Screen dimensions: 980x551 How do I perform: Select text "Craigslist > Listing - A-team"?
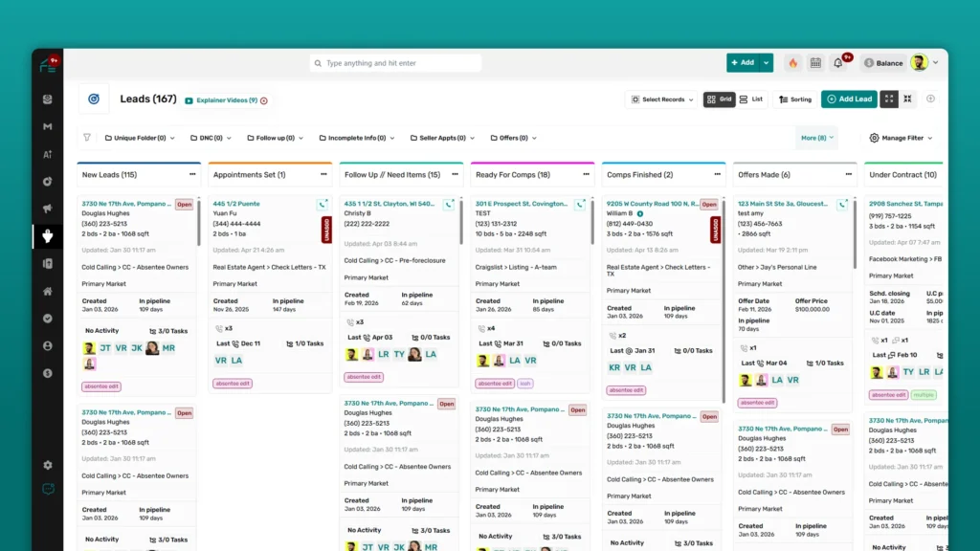pyautogui.click(x=516, y=267)
